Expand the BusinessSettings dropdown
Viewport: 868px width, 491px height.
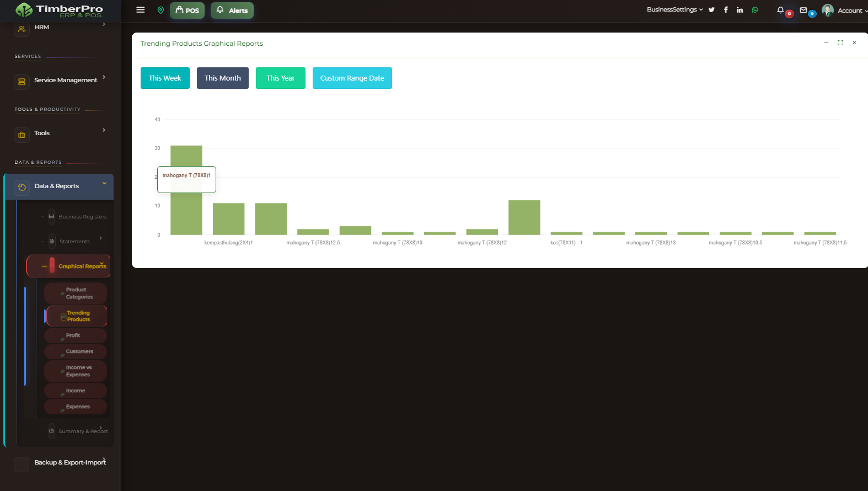point(675,9)
